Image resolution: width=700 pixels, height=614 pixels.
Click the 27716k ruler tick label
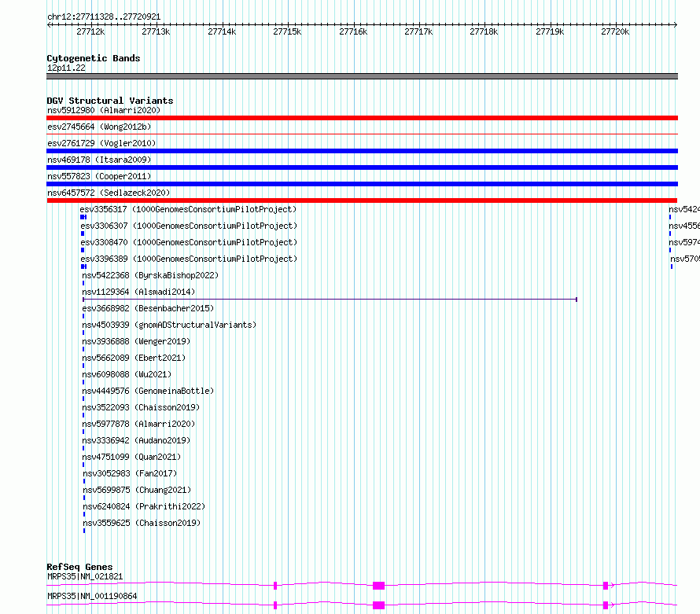point(353,31)
